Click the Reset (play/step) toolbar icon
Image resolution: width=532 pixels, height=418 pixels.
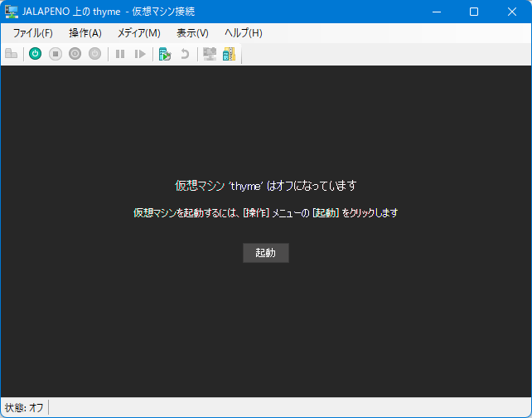coord(140,54)
